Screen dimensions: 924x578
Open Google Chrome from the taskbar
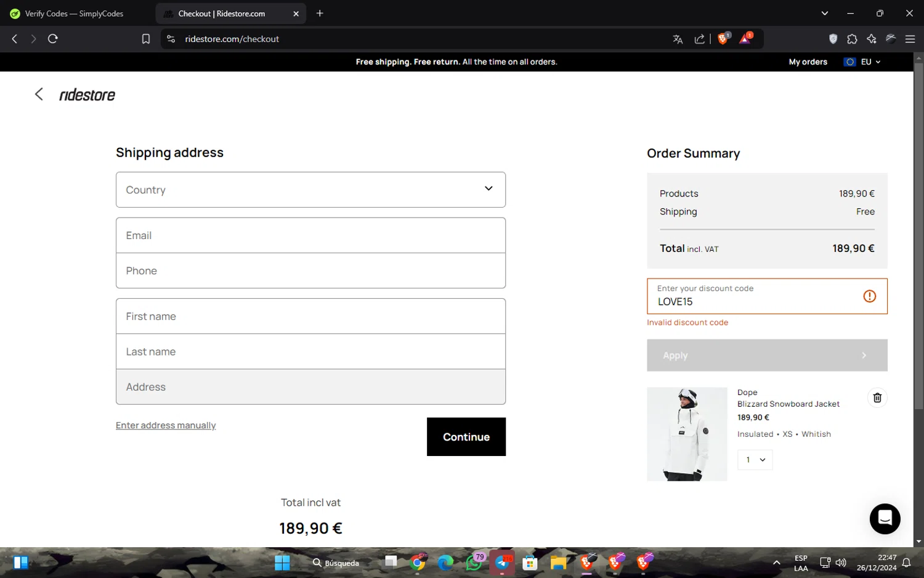(418, 563)
